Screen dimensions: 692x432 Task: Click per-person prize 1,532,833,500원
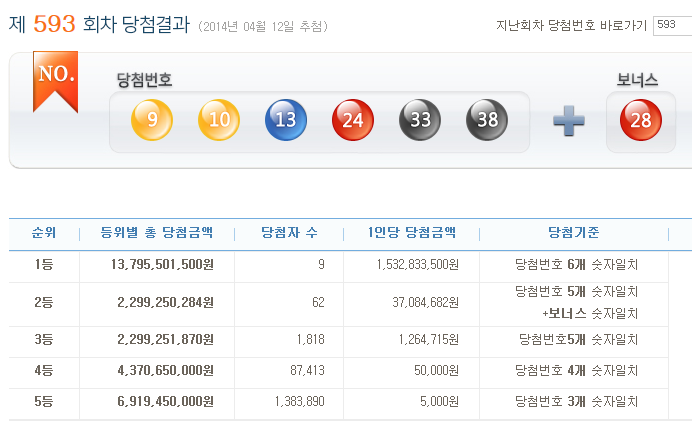coord(417,264)
